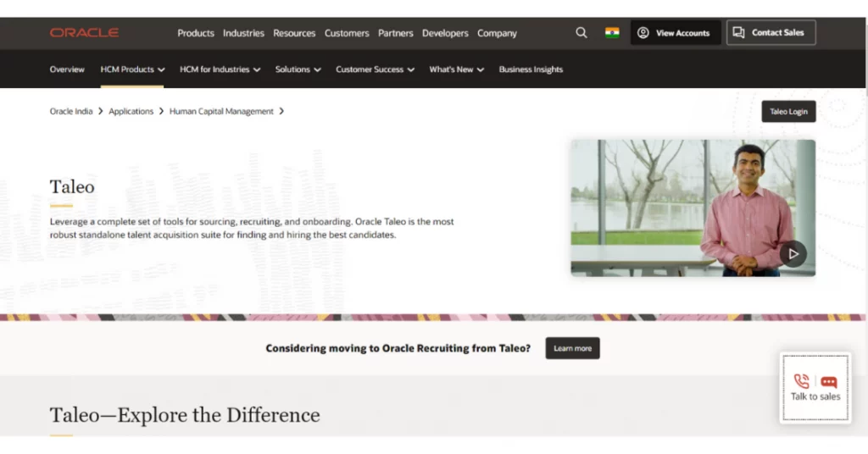868x454 pixels.
Task: Open the Company menu
Action: [x=497, y=33]
